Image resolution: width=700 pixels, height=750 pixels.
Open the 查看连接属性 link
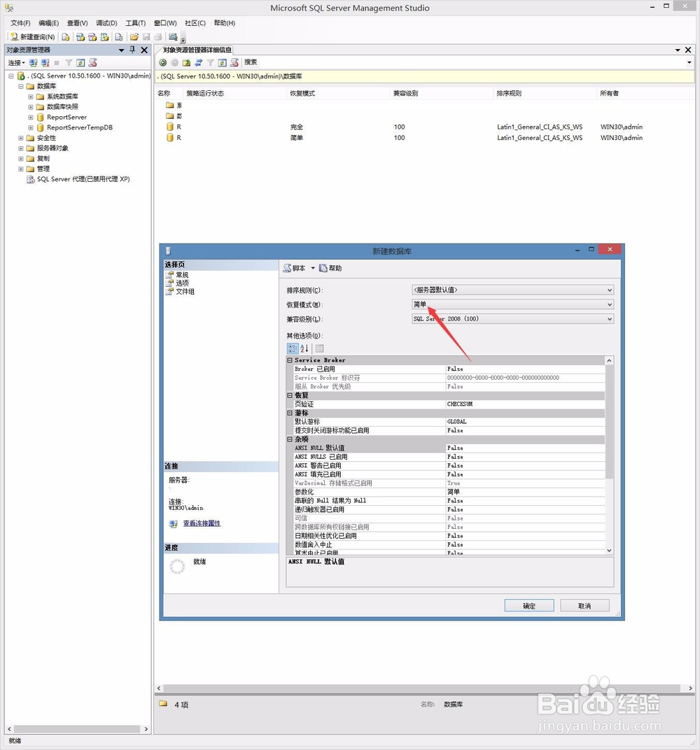click(x=202, y=523)
